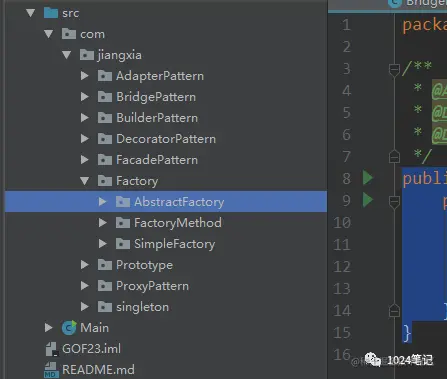
Task: Fold the method block at line 9
Action: click(x=394, y=202)
